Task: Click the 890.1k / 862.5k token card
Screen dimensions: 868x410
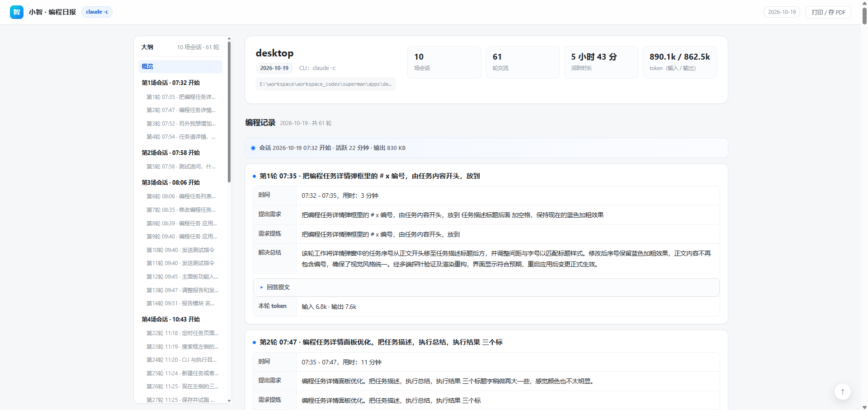Action: point(680,62)
